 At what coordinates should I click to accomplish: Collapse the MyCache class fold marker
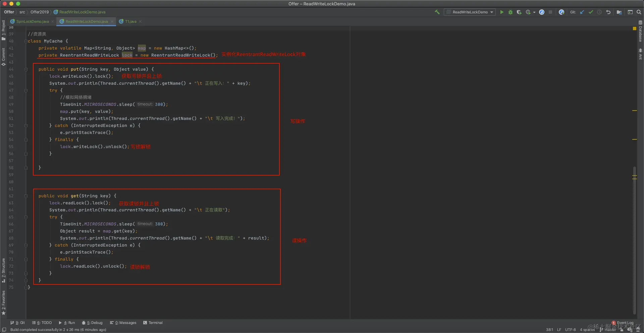[x=26, y=41]
